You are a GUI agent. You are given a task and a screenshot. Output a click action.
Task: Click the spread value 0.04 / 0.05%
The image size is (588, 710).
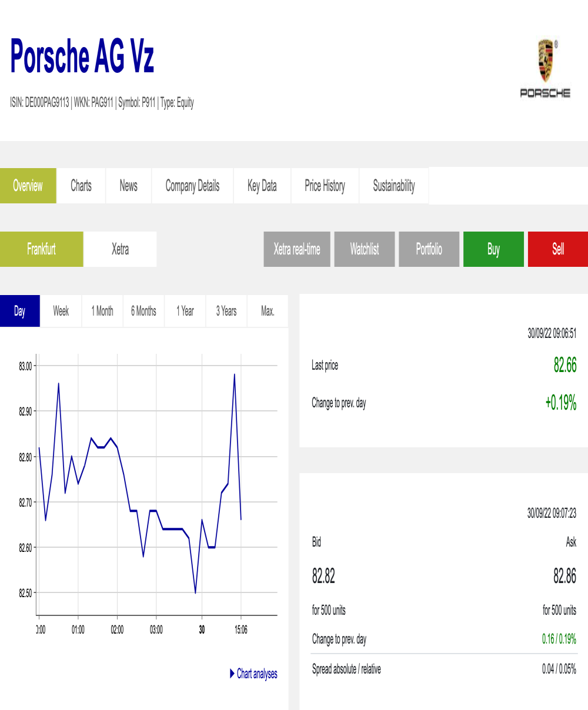(559, 669)
